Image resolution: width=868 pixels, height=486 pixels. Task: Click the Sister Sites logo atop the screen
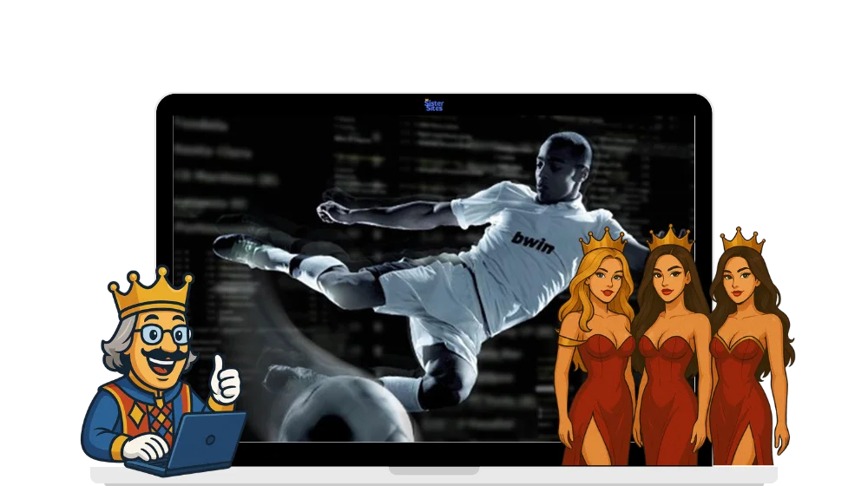433,105
